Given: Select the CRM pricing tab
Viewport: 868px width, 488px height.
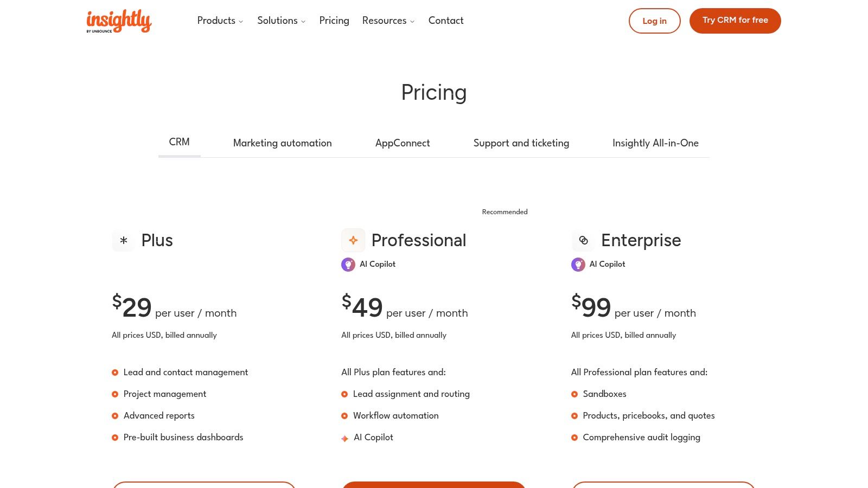Looking at the screenshot, I should (x=179, y=142).
